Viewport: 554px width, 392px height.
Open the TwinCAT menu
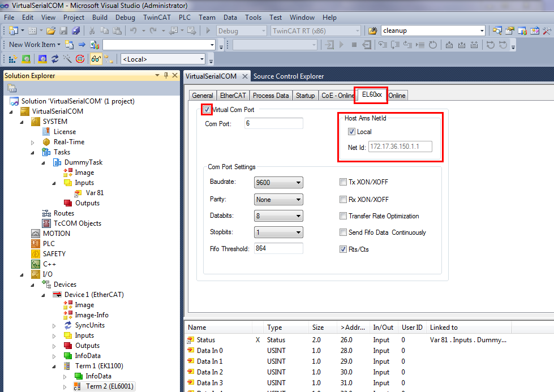[157, 18]
